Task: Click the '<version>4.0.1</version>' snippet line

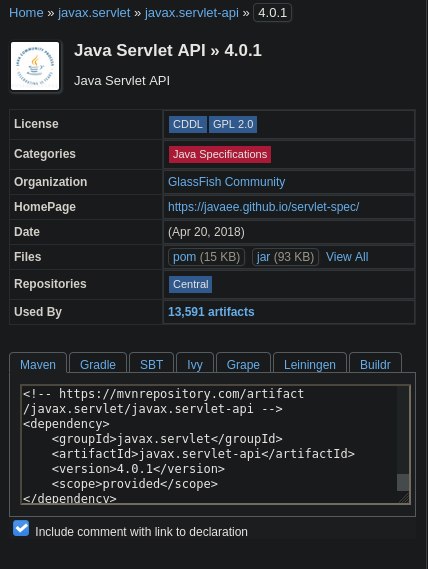Action: [138, 469]
